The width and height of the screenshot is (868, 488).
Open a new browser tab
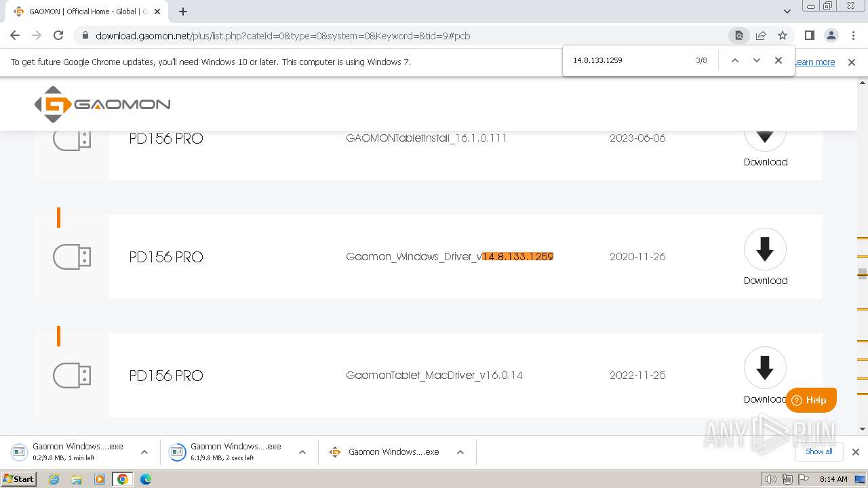183,12
